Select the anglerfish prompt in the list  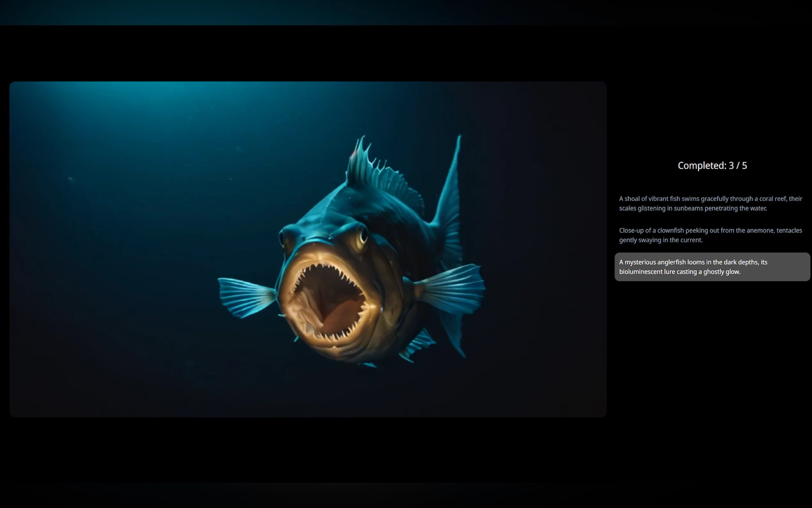click(x=712, y=267)
